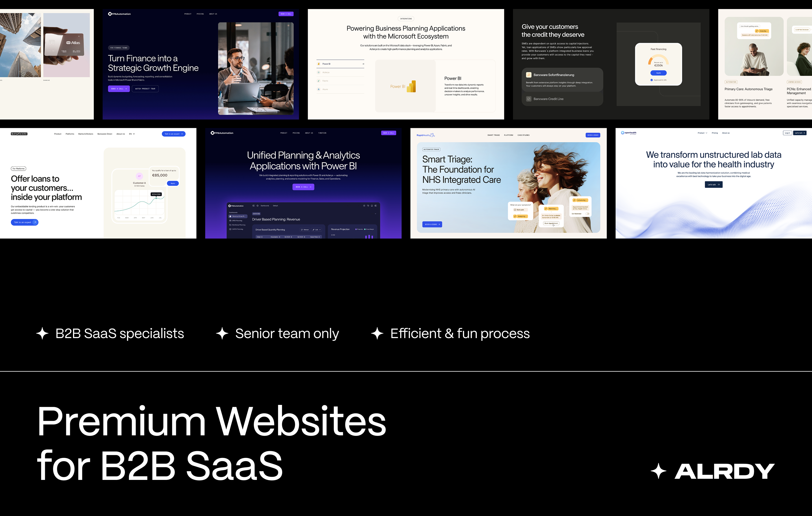Image resolution: width=812 pixels, height=516 pixels.
Task: Click BOOK A CALL under the Turn Finance headline
Action: pos(119,89)
